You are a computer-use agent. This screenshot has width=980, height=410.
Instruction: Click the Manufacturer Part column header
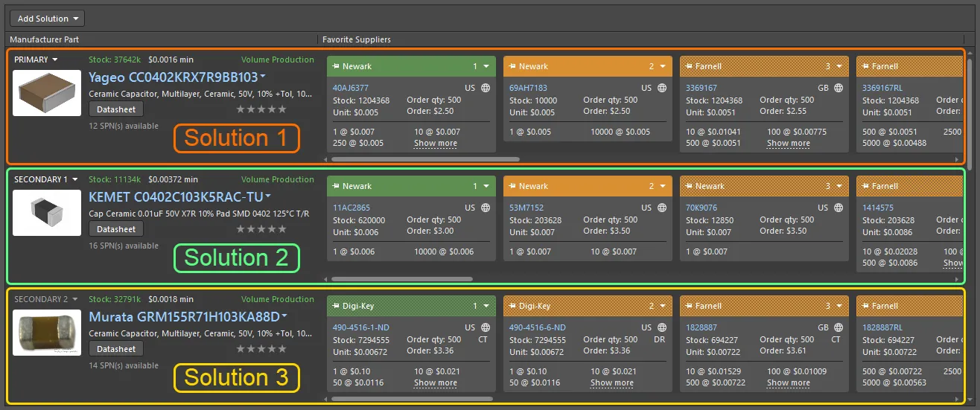pos(45,39)
